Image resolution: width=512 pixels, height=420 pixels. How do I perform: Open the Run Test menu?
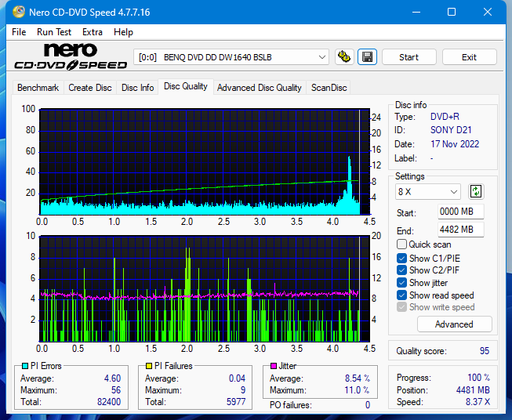[54, 32]
